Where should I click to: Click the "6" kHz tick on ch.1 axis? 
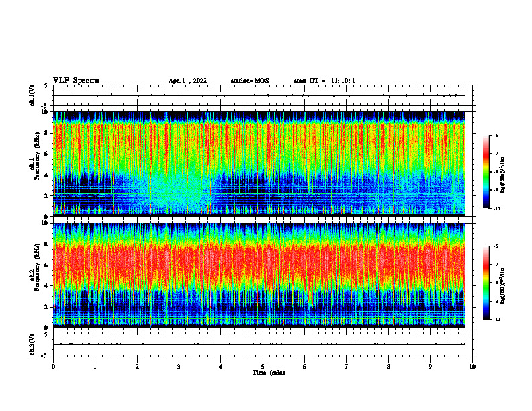tap(47, 154)
